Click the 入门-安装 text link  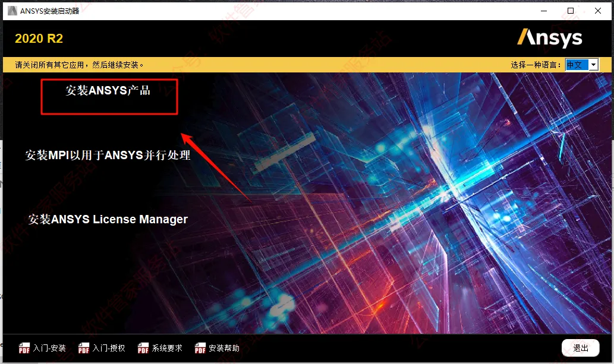click(49, 348)
